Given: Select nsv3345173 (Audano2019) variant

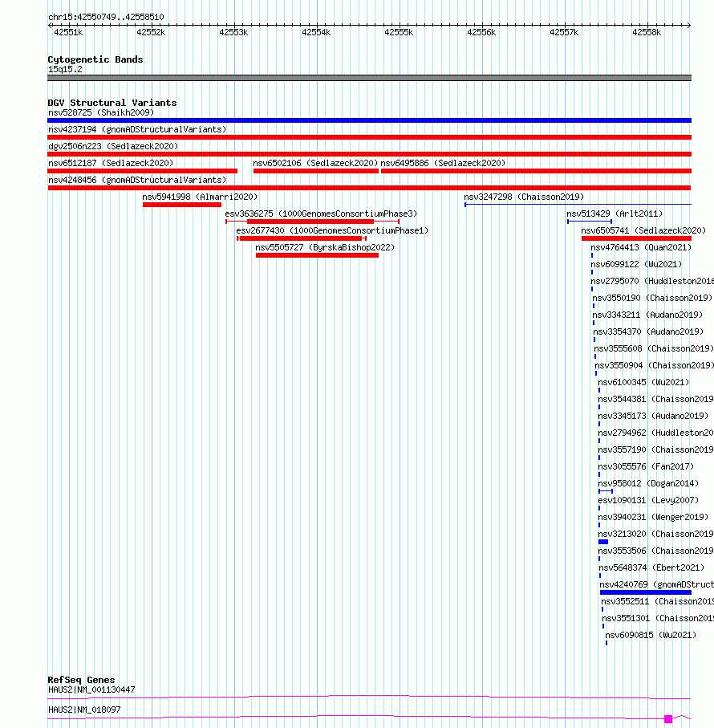Looking at the screenshot, I should [653, 416].
